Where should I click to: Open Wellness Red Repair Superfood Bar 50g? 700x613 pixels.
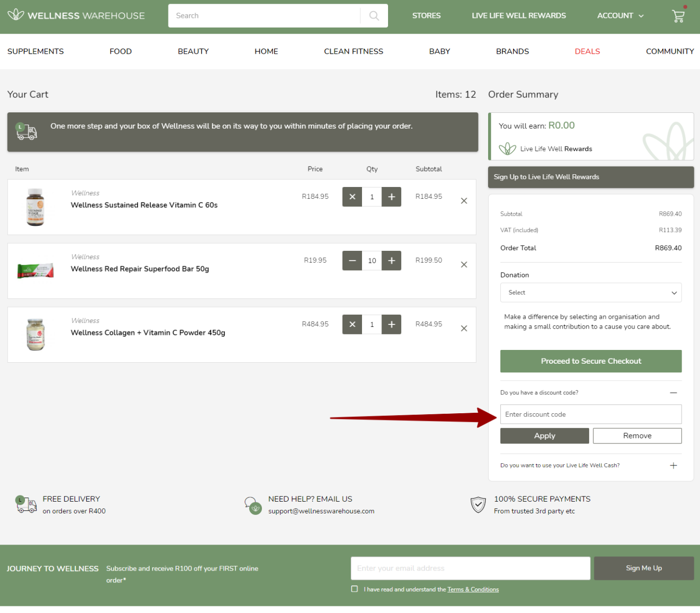(x=140, y=269)
